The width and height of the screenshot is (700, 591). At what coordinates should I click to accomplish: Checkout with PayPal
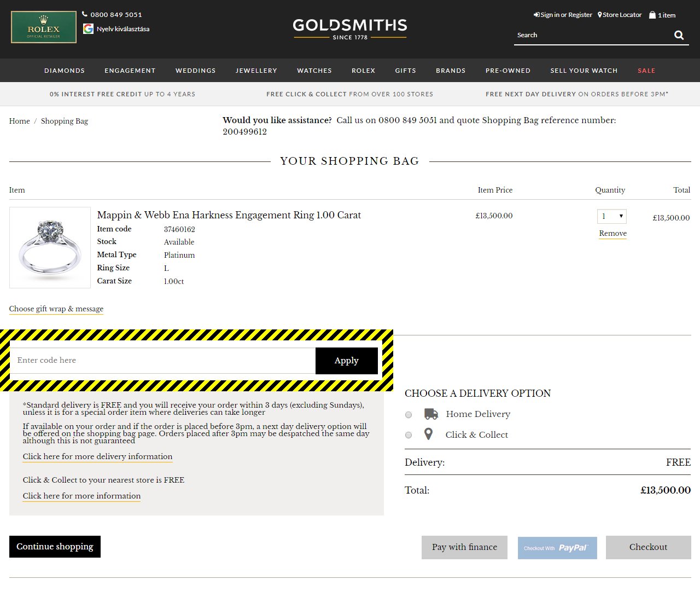click(557, 548)
